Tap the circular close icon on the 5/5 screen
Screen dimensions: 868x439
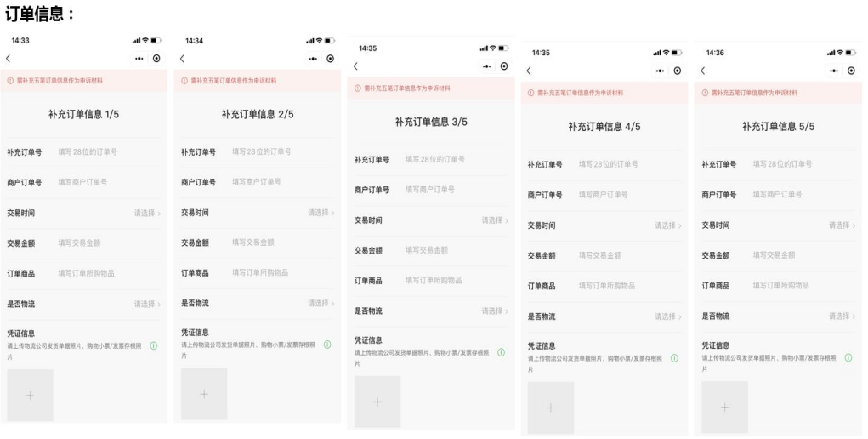(x=851, y=70)
